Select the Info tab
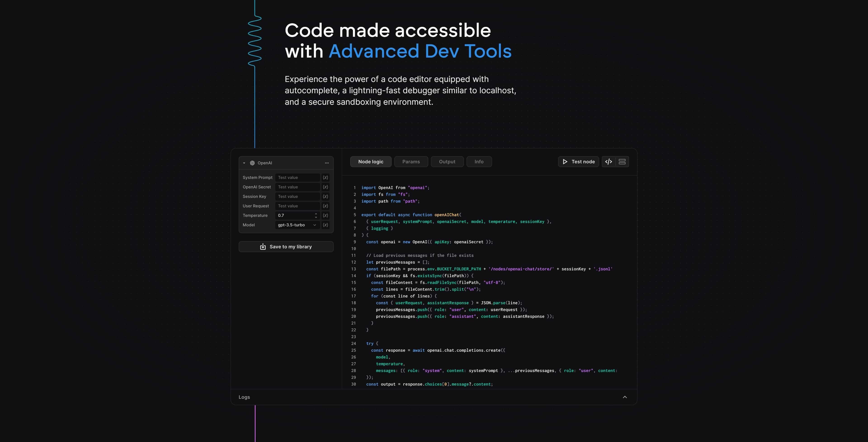The width and height of the screenshot is (868, 442). 479,162
